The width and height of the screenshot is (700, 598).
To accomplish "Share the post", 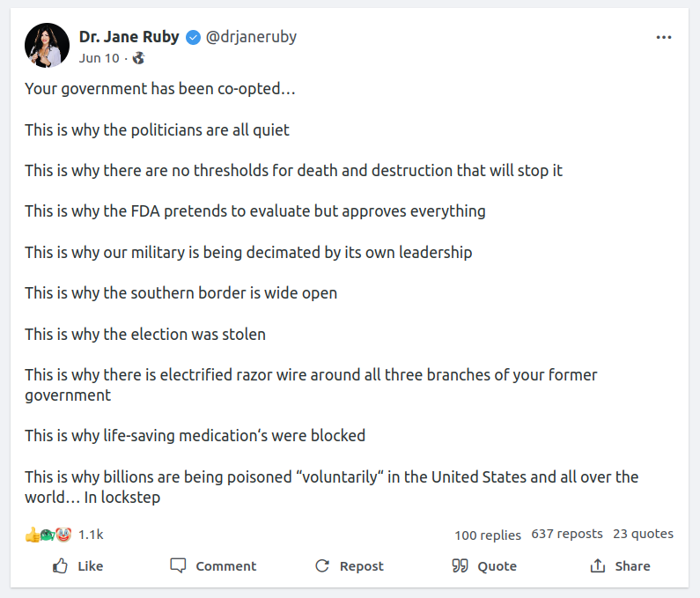I will point(620,566).
